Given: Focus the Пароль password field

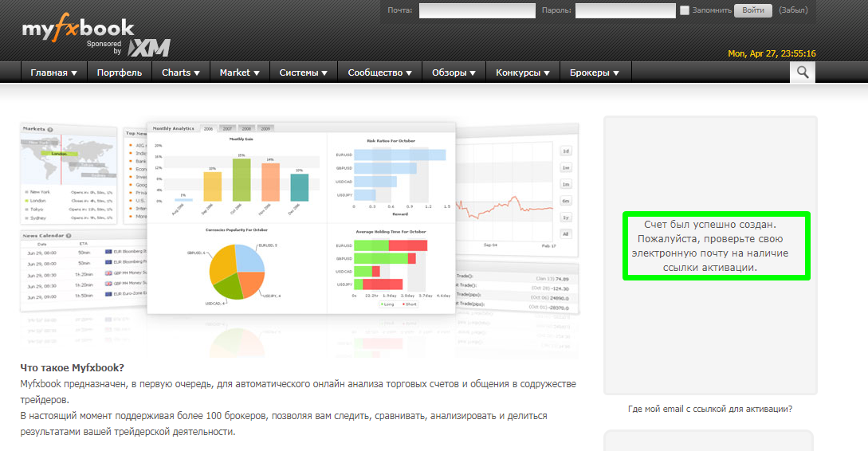Looking at the screenshot, I should pos(626,10).
